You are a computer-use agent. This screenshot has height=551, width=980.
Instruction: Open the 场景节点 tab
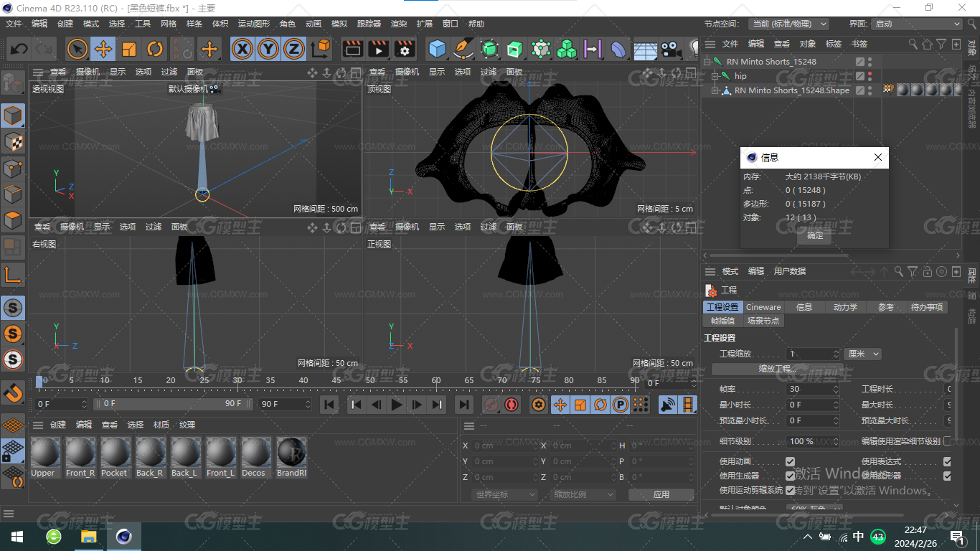click(x=763, y=321)
